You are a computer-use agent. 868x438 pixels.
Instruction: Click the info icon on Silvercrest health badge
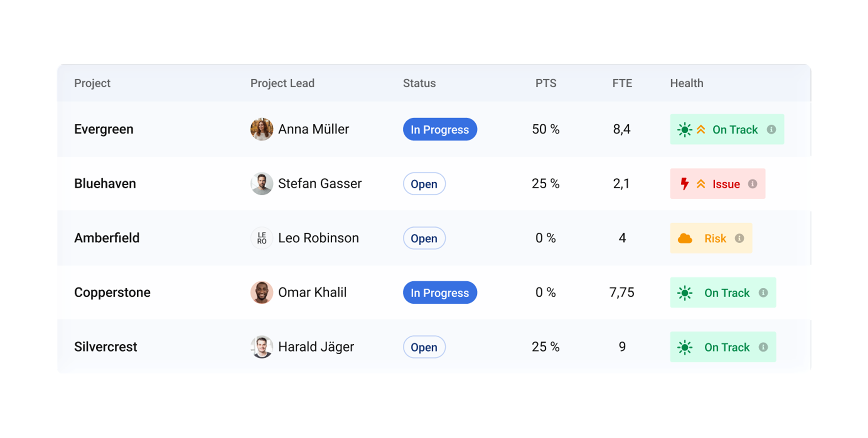763,347
